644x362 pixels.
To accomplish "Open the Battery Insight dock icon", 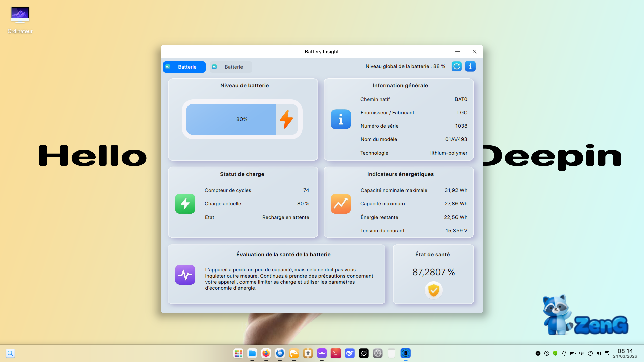I will pyautogui.click(x=406, y=353).
